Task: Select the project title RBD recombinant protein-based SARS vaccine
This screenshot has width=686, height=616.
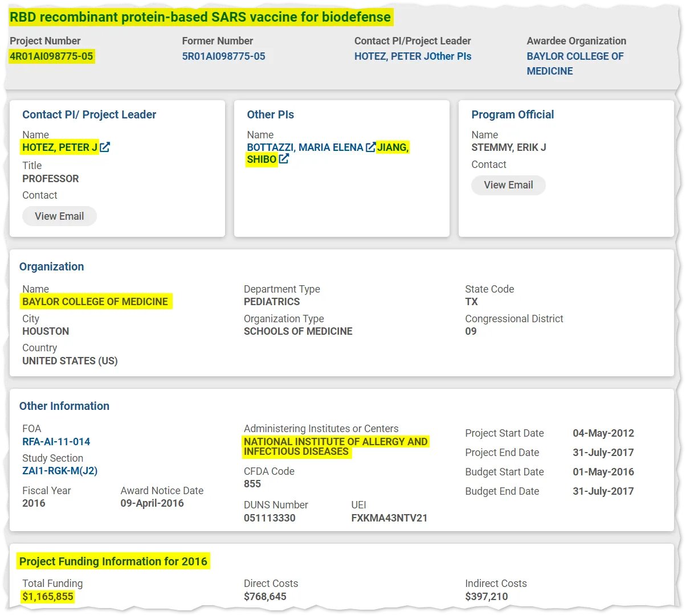Action: coord(200,17)
